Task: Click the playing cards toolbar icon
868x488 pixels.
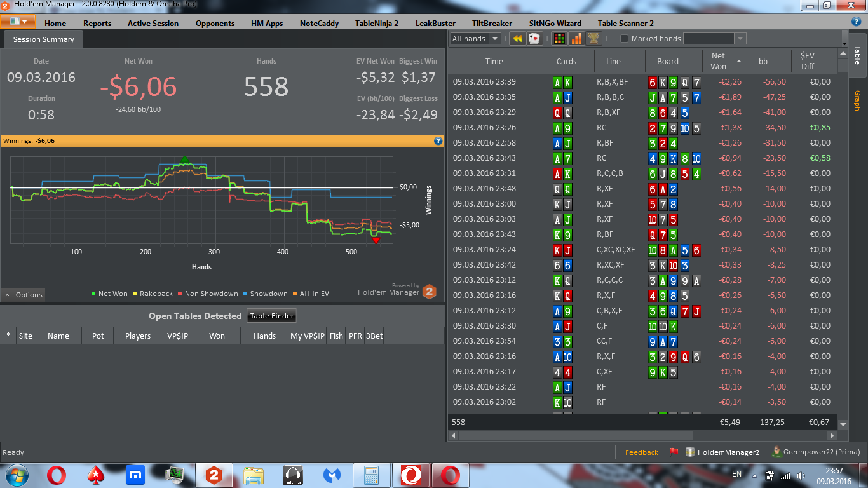Action: 534,39
